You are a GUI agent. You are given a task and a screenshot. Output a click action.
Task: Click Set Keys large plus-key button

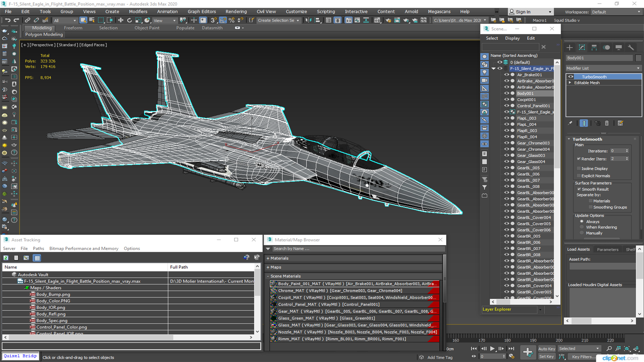pos(528,352)
